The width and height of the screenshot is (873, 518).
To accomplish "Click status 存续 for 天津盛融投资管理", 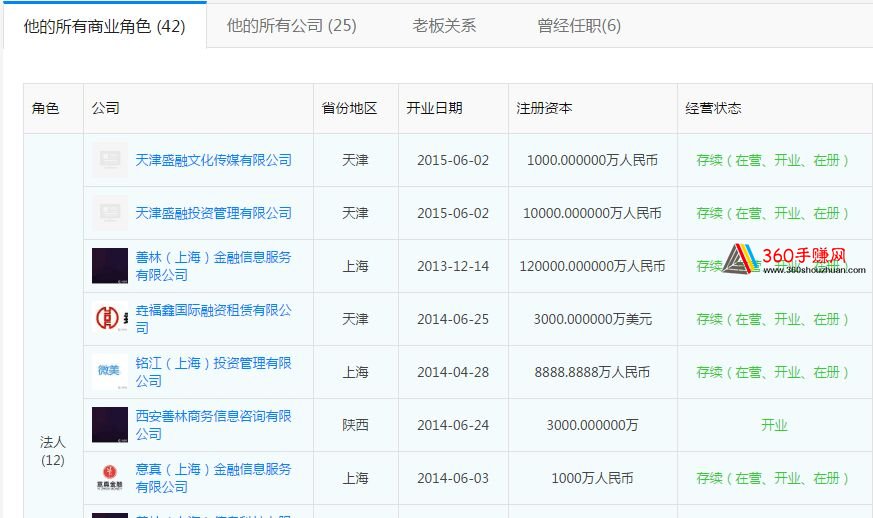I will click(x=773, y=213).
